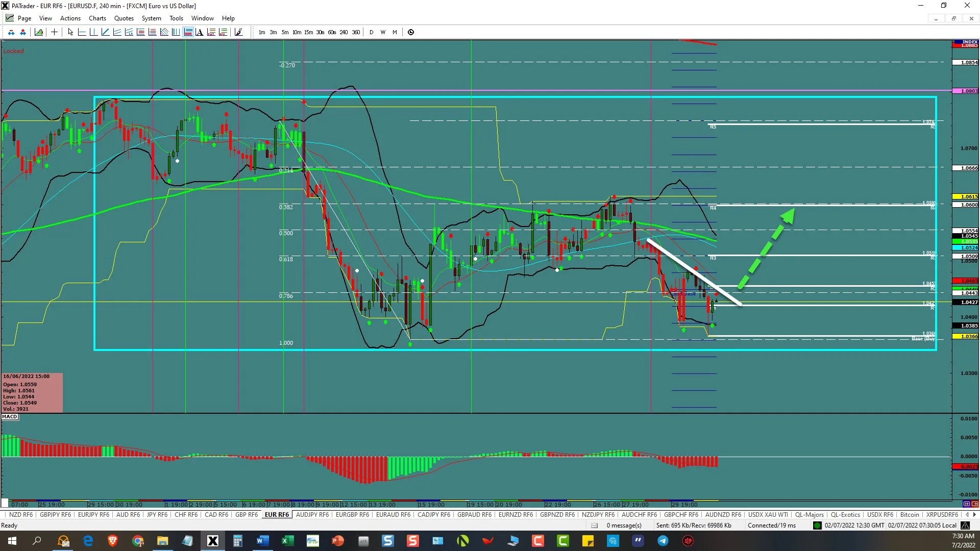The image size is (980, 551).
Task: Open the Tools menu
Action: pos(176,18)
